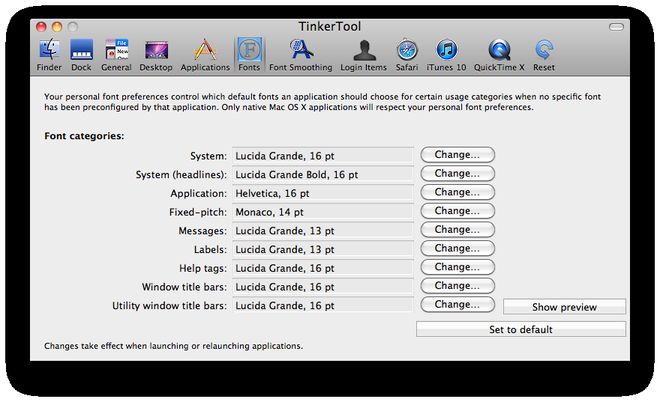Switch to the Dock settings pane
This screenshot has height=402, width=660.
[x=81, y=54]
